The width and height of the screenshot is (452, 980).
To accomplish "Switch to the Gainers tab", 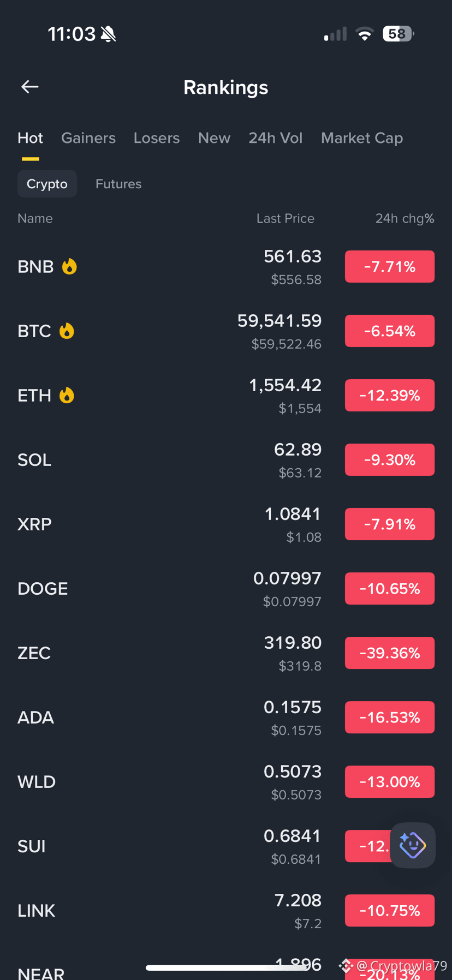I will [x=88, y=138].
